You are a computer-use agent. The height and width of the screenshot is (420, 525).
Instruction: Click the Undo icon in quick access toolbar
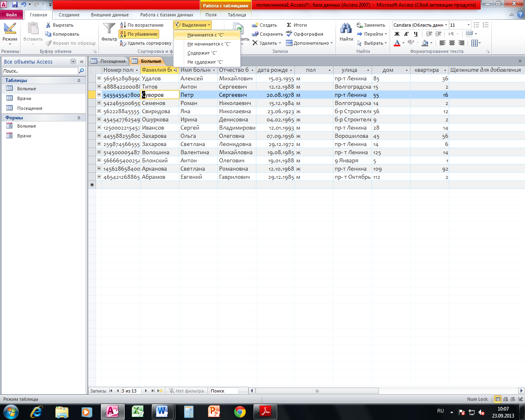coord(23,5)
